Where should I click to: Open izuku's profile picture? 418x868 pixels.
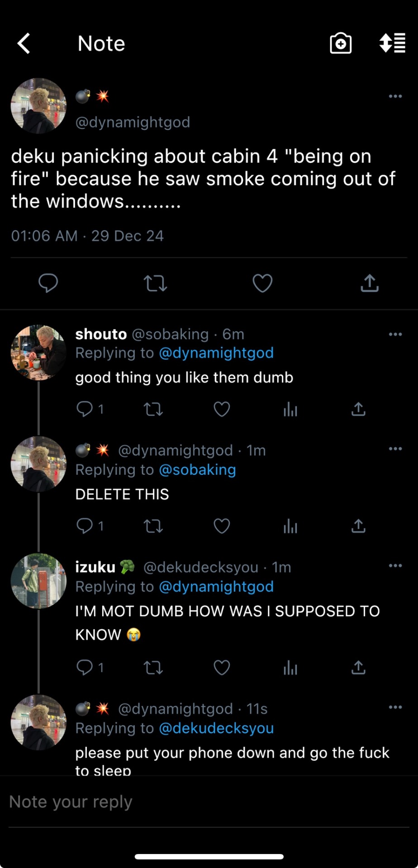(38, 581)
